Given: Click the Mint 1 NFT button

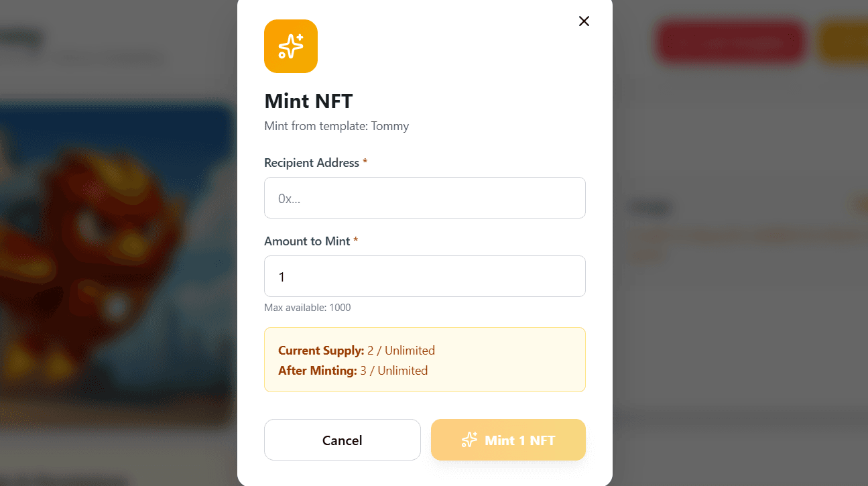Looking at the screenshot, I should point(508,440).
